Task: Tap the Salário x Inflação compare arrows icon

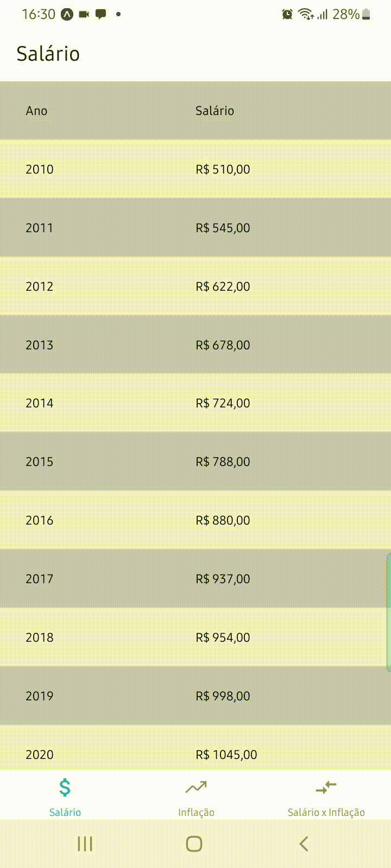Action: tap(326, 787)
